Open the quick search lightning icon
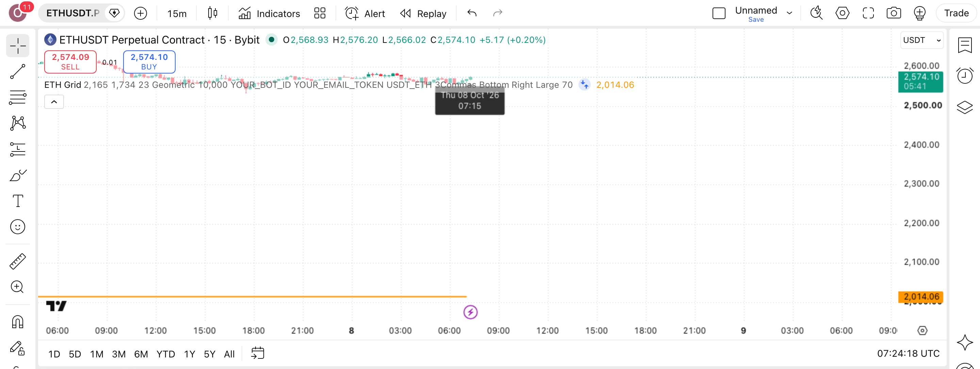Viewport: 980px width, 369px height. point(816,13)
